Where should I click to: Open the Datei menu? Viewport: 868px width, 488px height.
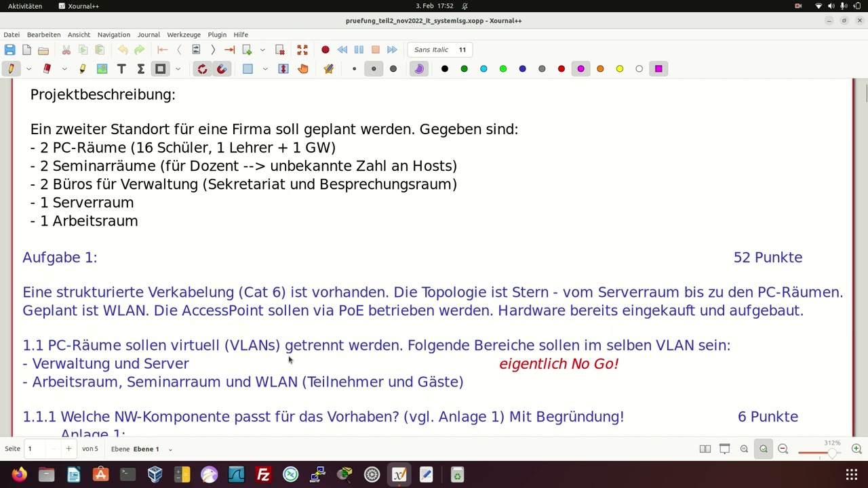12,35
